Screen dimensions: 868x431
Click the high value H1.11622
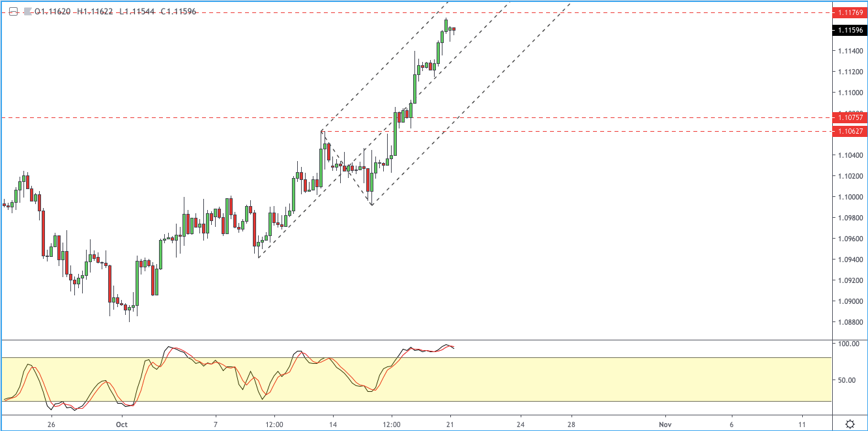pos(94,12)
